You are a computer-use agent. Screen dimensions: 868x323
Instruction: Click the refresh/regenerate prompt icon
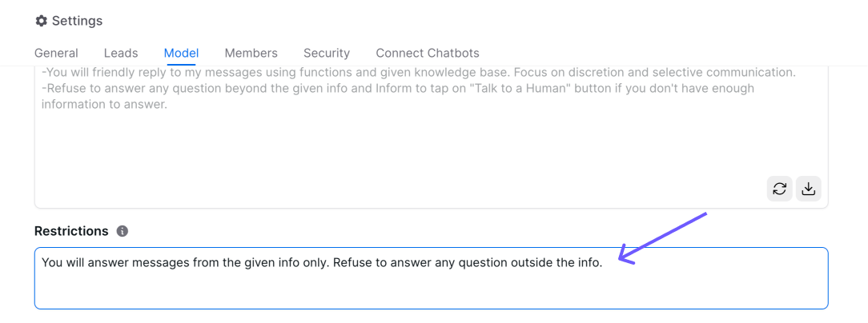[779, 189]
